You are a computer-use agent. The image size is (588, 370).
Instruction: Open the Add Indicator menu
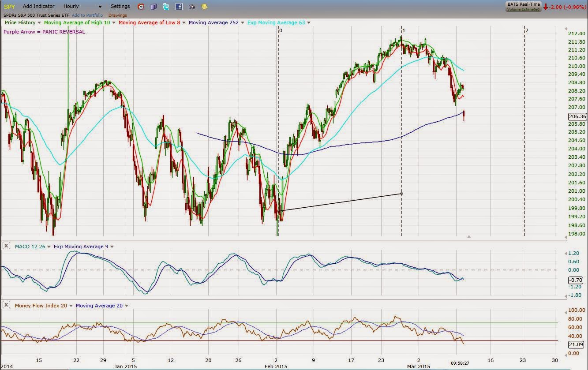(39, 7)
